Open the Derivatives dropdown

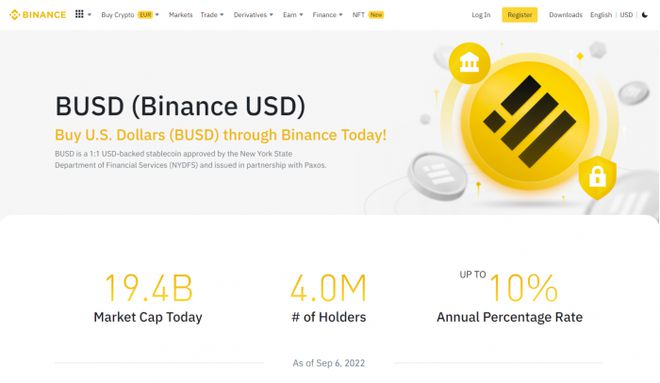253,15
